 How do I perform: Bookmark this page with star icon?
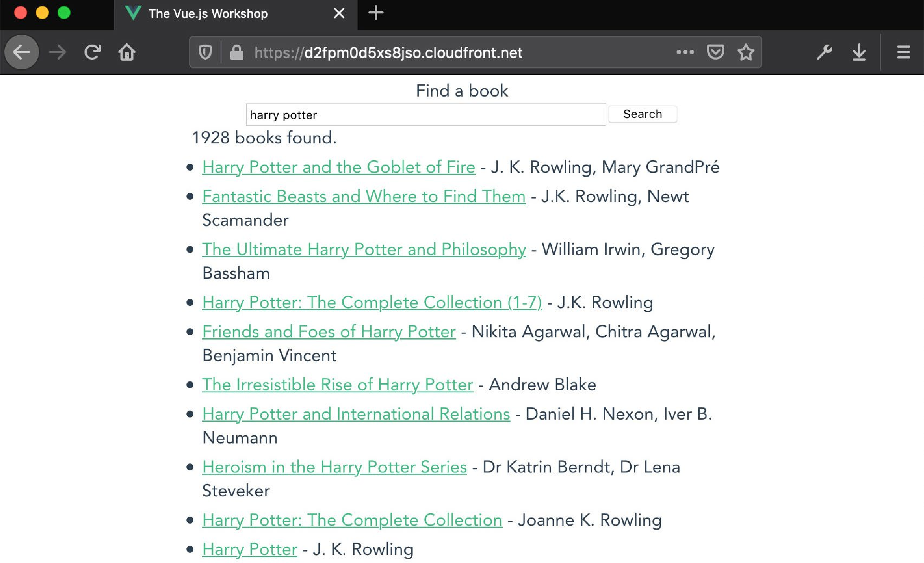[746, 52]
